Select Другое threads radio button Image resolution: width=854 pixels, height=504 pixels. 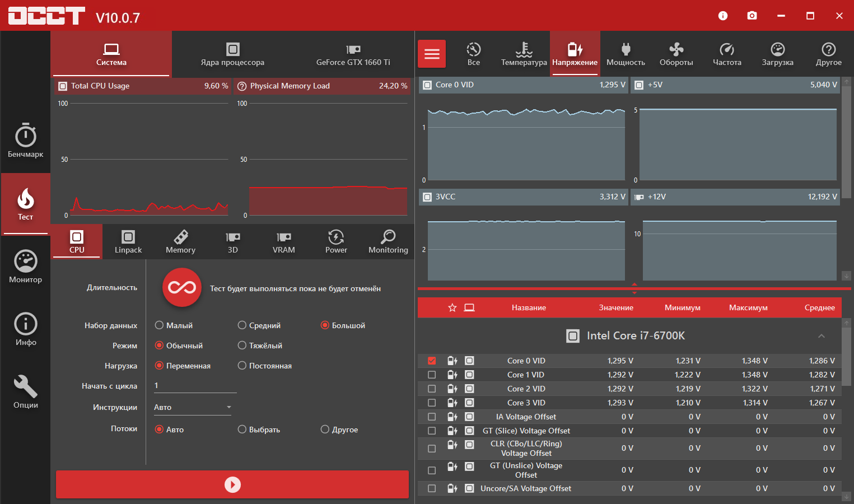pos(325,429)
